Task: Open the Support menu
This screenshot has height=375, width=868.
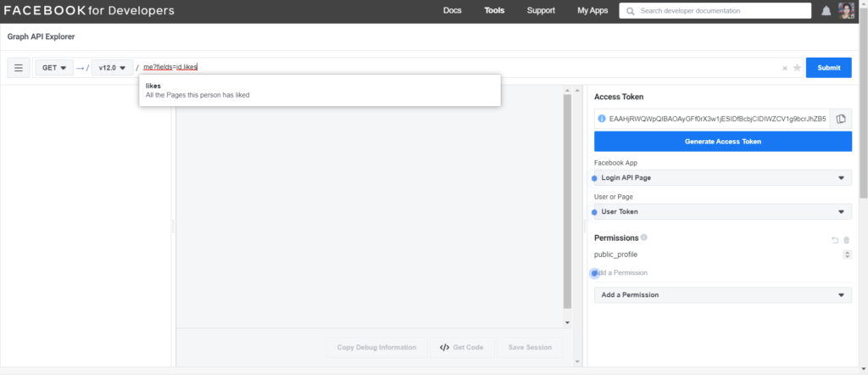Action: click(x=541, y=10)
